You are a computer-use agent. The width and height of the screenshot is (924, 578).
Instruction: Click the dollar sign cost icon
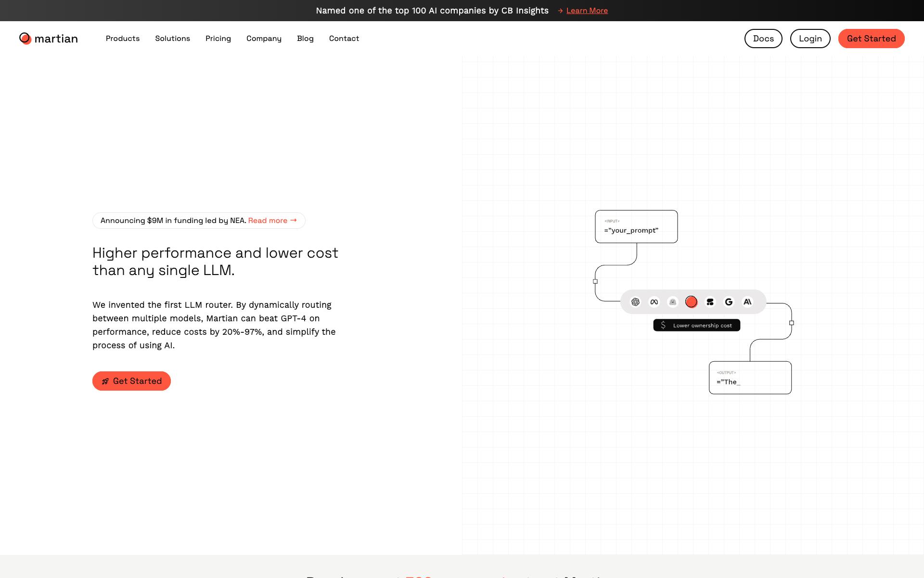click(x=663, y=325)
